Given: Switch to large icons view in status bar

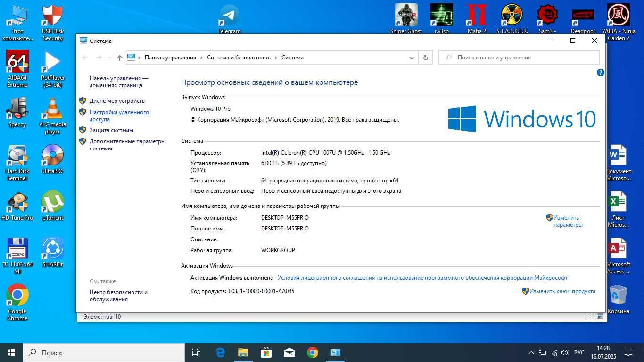Looking at the screenshot, I should click(x=600, y=316).
